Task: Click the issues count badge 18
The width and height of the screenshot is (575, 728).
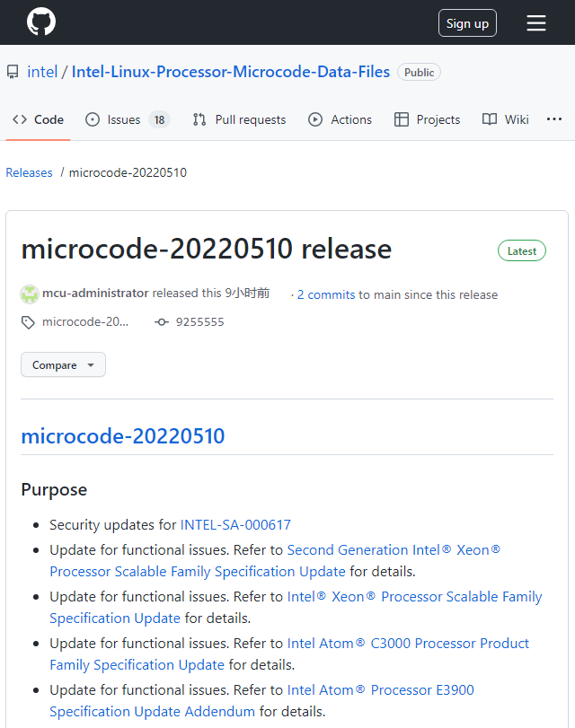Action: coord(159,119)
